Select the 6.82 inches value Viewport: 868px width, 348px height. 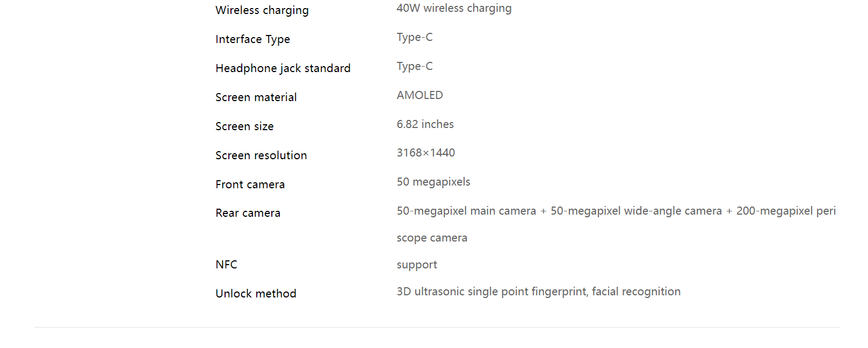[425, 124]
